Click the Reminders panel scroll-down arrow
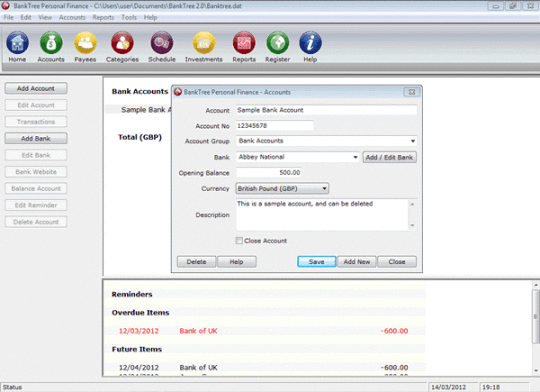The image size is (540, 392). (x=536, y=371)
